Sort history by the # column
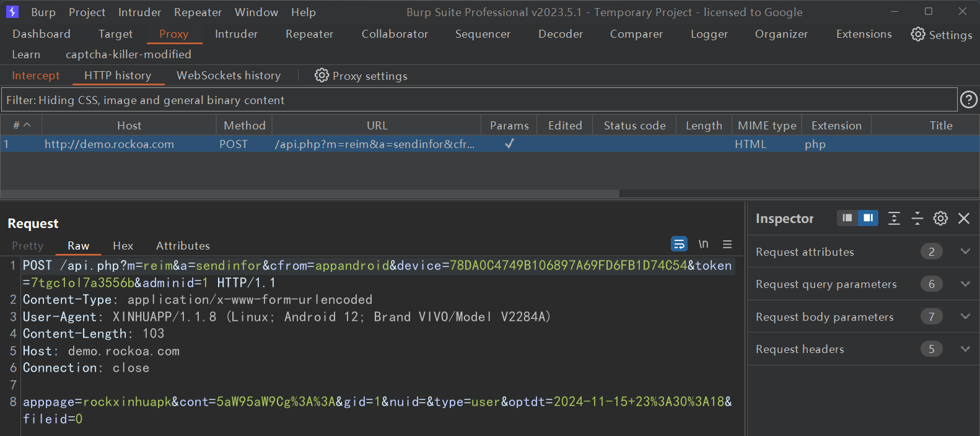Image resolution: width=980 pixels, height=436 pixels. pos(22,125)
